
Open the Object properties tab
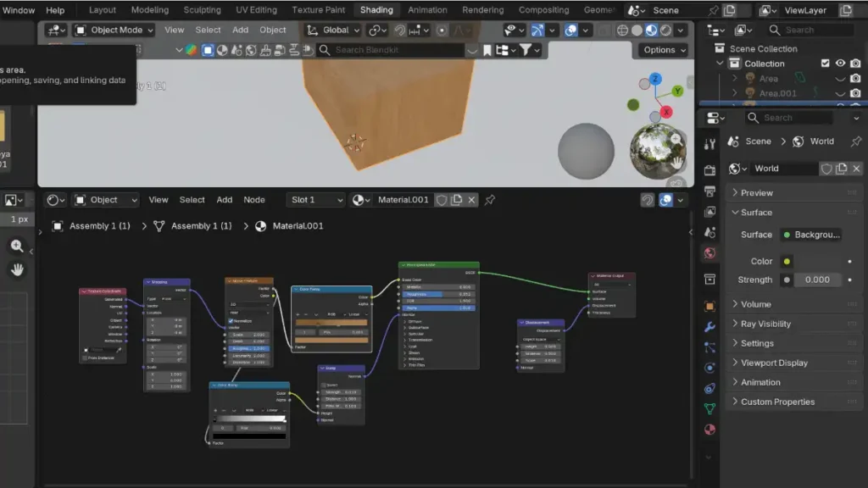pos(709,306)
